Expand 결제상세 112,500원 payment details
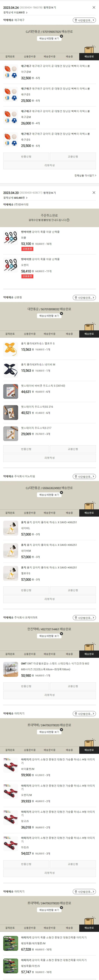The width and height of the screenshot is (99, 980). click(15, 12)
